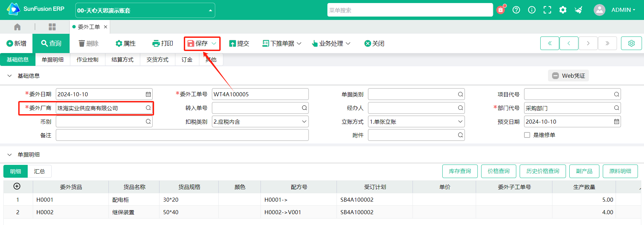Viewport: 644px width, 225px height.
Task: Switch to the 基础信息 tab
Action: [18, 59]
